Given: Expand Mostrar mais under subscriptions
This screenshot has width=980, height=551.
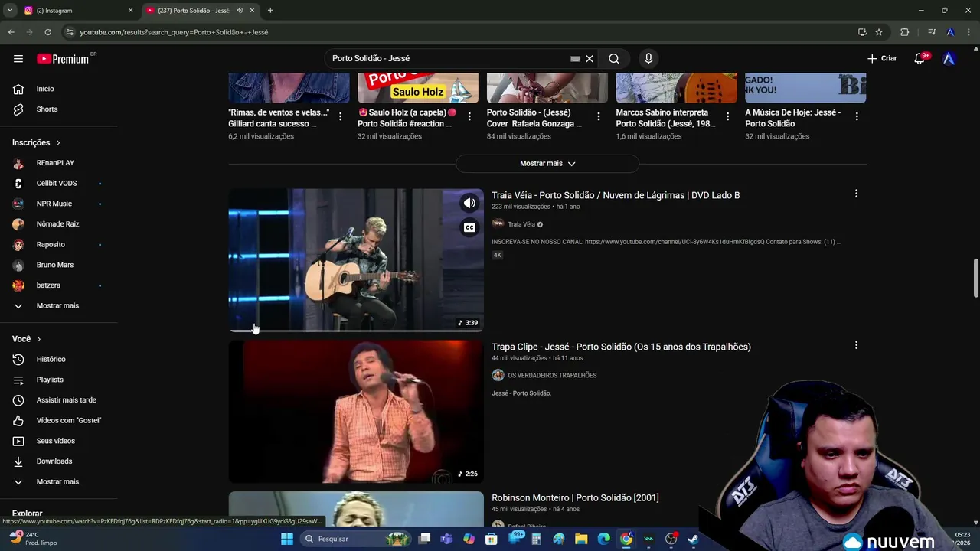Looking at the screenshot, I should (59, 306).
